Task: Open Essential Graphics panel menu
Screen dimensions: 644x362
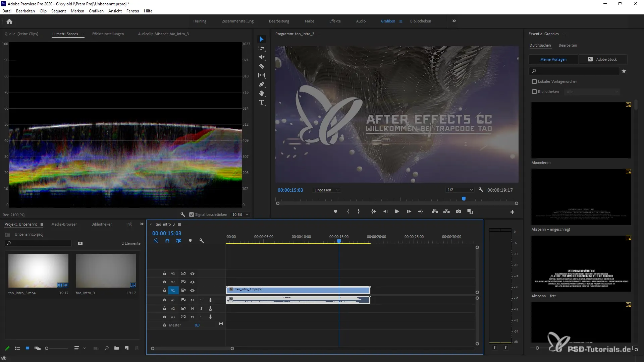Action: click(564, 34)
